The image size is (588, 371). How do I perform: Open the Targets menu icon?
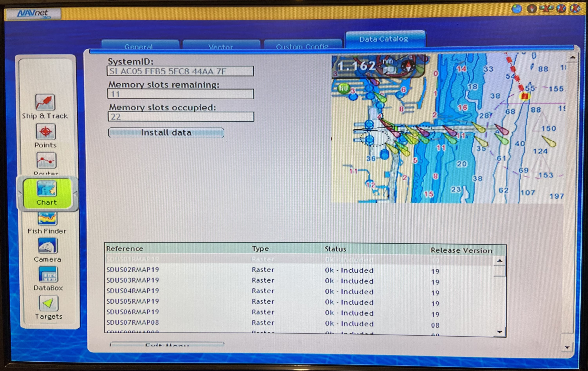tap(49, 303)
